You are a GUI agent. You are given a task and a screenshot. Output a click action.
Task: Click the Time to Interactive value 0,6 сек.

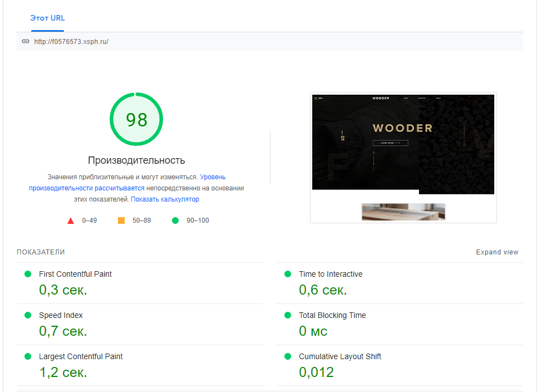(x=323, y=290)
